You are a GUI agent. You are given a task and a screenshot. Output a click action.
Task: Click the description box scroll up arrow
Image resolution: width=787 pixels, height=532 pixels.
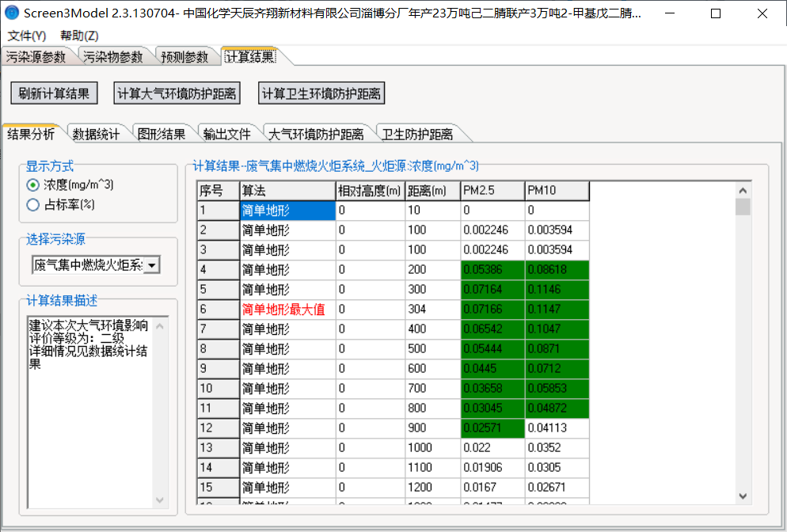click(x=160, y=326)
